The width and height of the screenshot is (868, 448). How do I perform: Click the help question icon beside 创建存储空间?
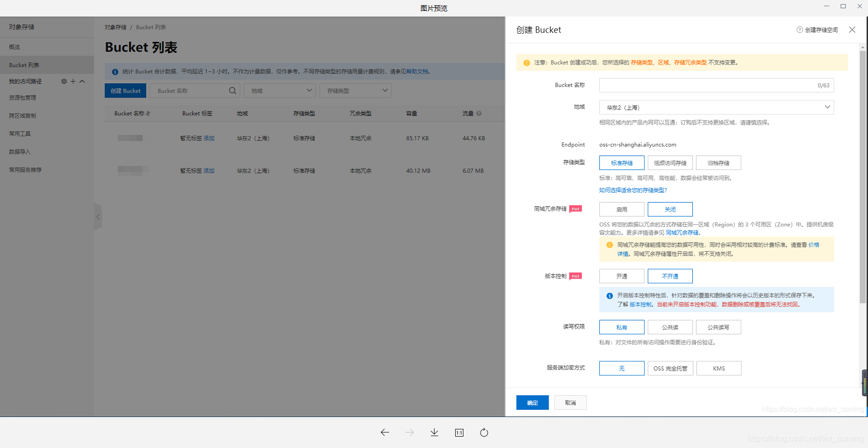pos(800,30)
